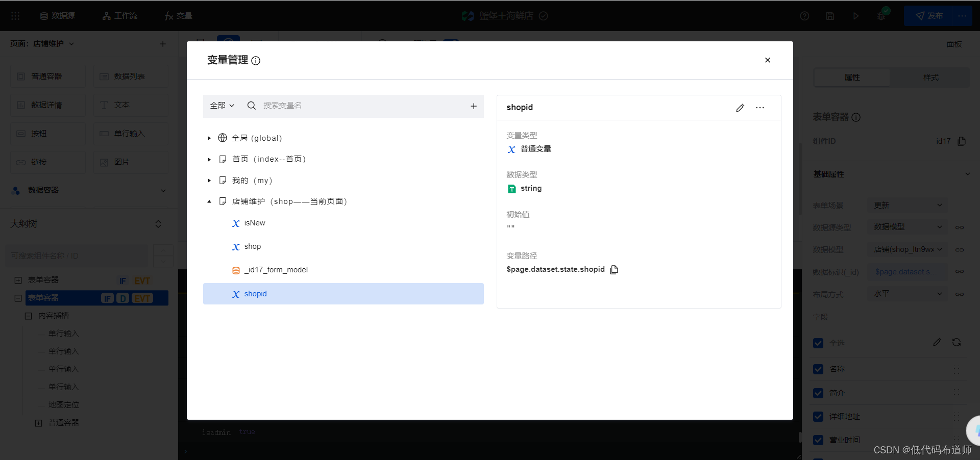
Task: Open the 布局方式 dropdown showing 水平
Action: coord(908,294)
